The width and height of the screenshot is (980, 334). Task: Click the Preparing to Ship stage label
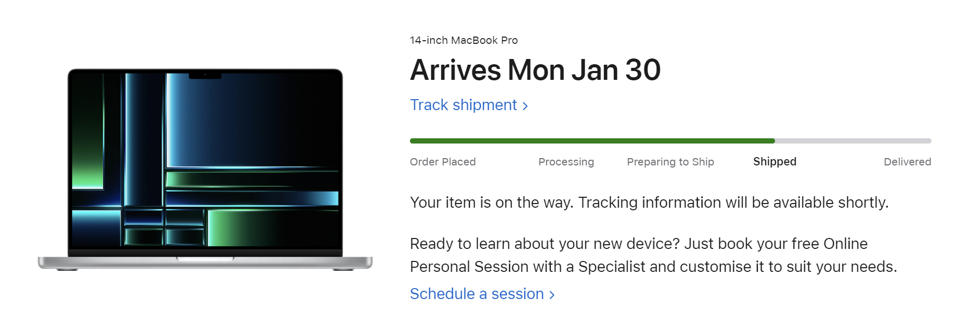pyautogui.click(x=670, y=162)
